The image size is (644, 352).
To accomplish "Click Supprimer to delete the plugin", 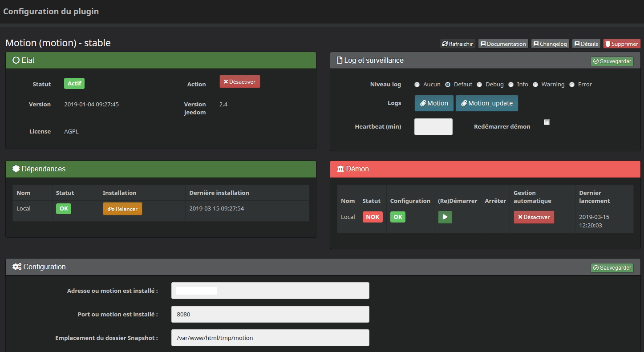I will pos(622,44).
